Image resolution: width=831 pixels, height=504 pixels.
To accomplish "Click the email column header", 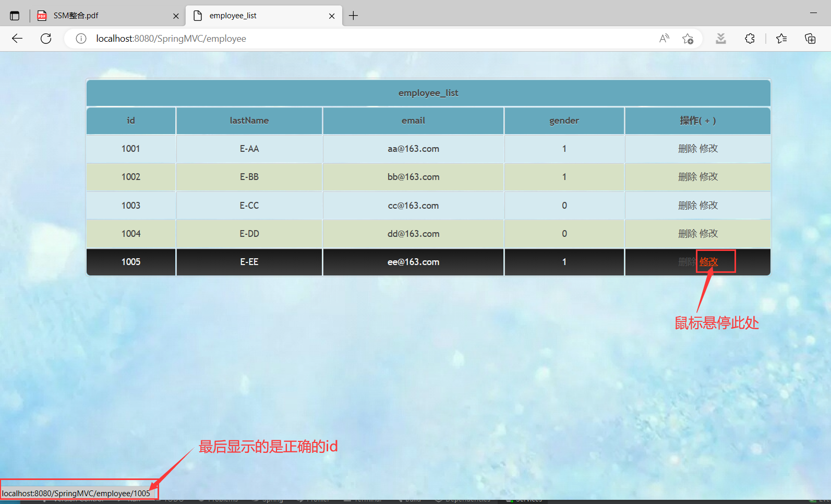I will tap(413, 121).
